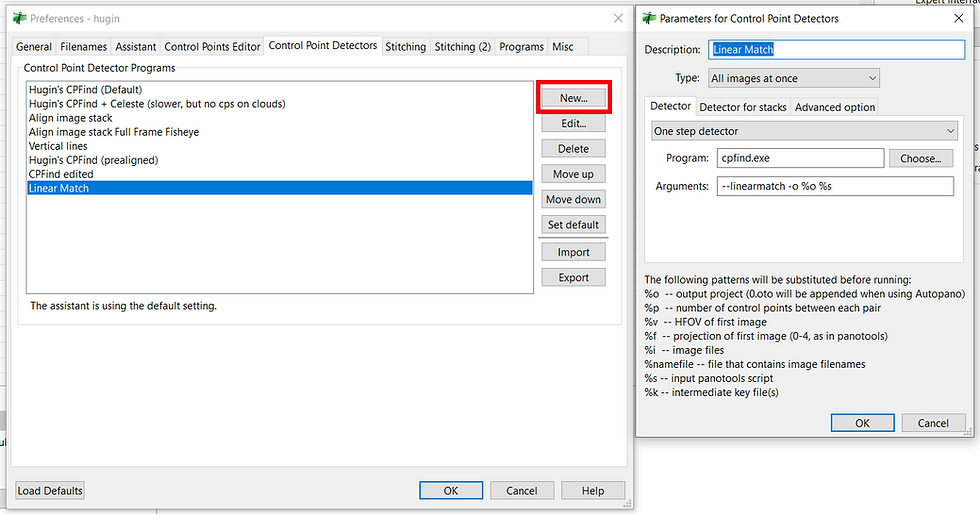Viewport: 980px width, 514px height.
Task: Click the Program field with cpfind.exe
Action: [x=800, y=158]
